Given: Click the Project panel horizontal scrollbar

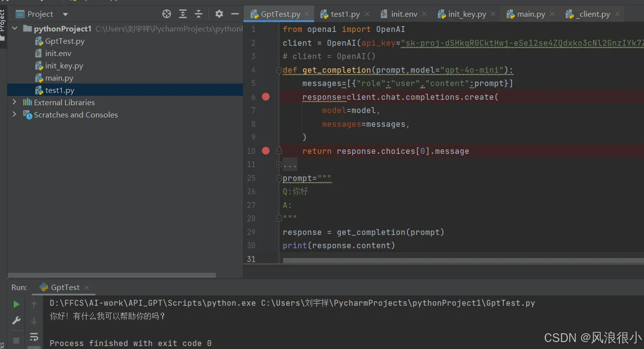Looking at the screenshot, I should pyautogui.click(x=112, y=275).
